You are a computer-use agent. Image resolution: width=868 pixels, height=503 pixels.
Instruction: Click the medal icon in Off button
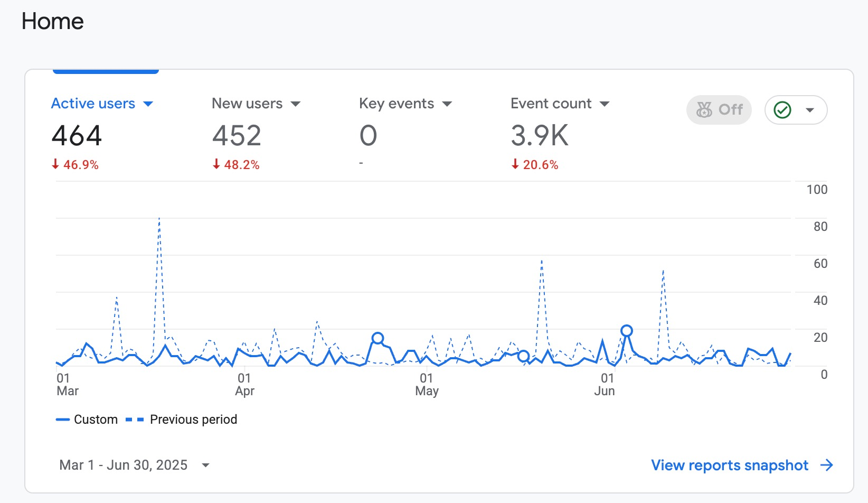[704, 110]
